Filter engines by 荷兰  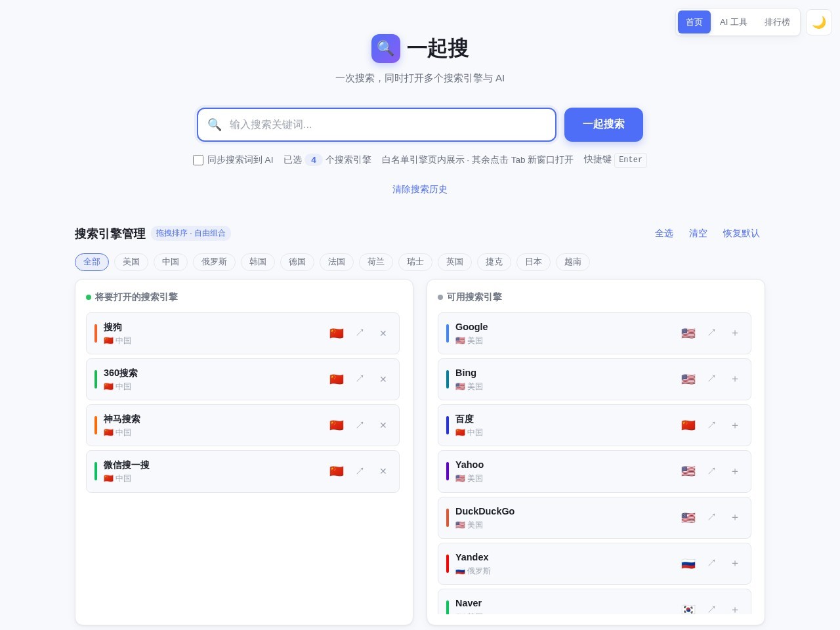pos(376,262)
